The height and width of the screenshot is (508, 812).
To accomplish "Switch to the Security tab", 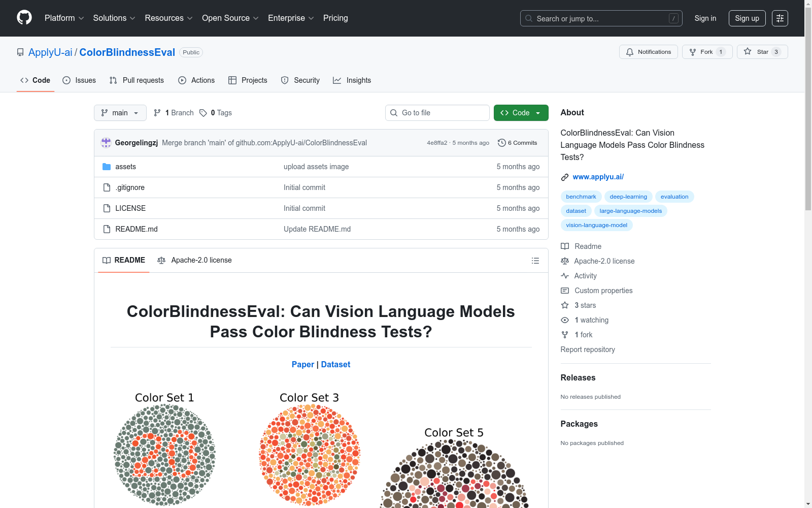I will coord(300,80).
